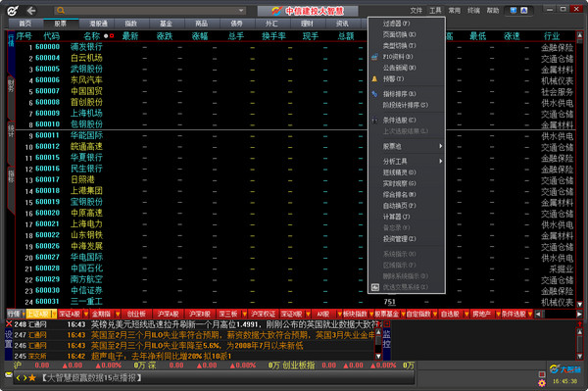The height and width of the screenshot is (391, 588).
Task: Choose 指标排序 menu entry
Action: [x=407, y=94]
